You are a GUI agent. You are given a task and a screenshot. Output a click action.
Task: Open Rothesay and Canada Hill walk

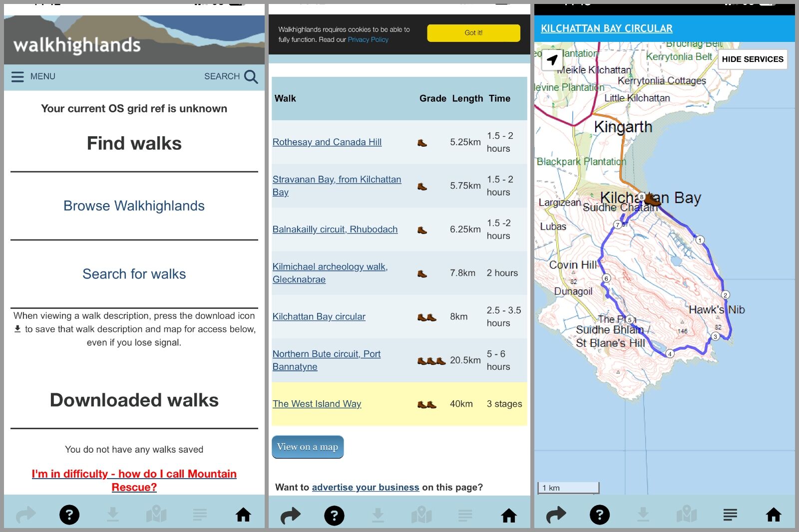click(x=327, y=142)
